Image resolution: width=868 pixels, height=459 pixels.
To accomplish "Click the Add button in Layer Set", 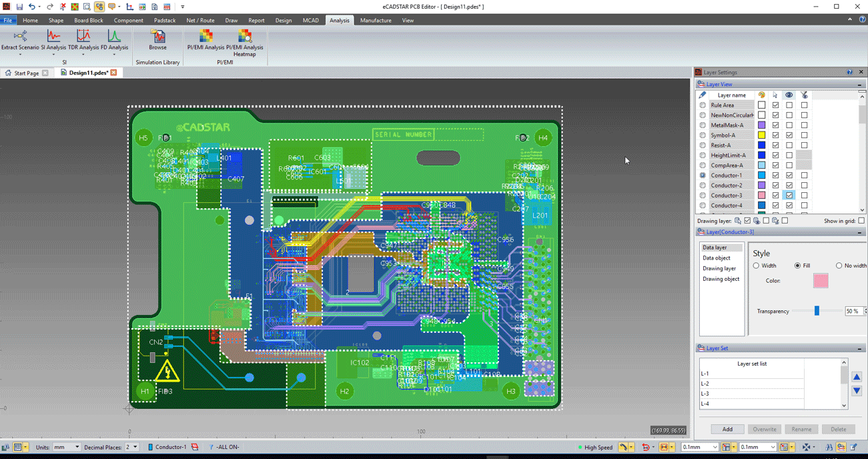I will 727,429.
